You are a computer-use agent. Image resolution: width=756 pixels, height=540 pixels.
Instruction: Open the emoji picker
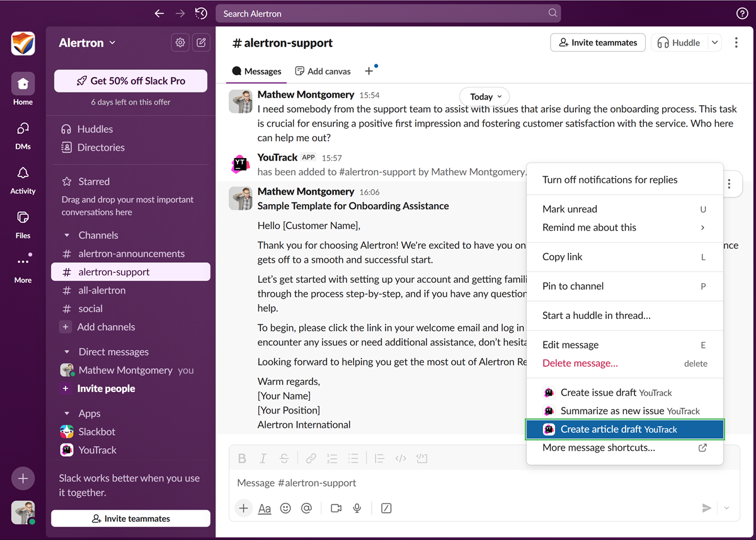pyautogui.click(x=285, y=508)
